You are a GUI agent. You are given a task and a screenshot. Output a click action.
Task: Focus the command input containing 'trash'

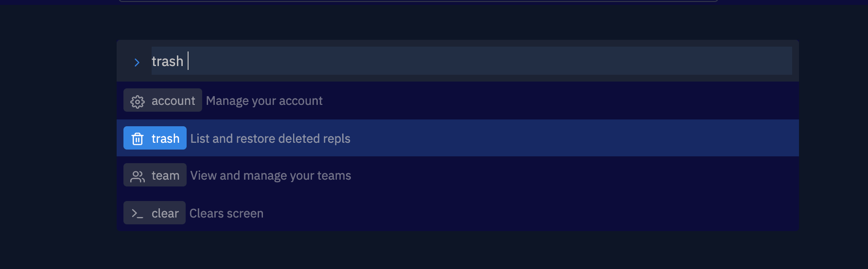[472, 61]
